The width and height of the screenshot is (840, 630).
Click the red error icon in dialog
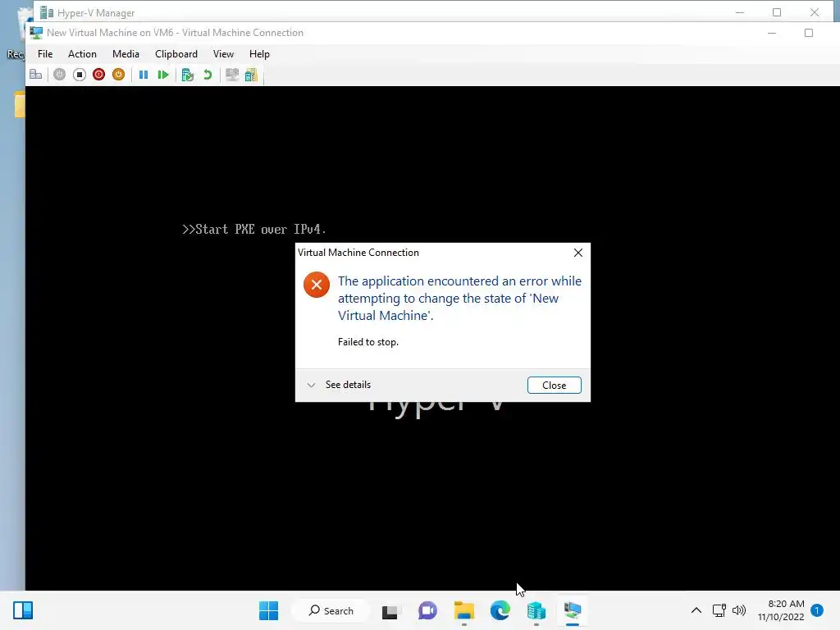(x=317, y=285)
